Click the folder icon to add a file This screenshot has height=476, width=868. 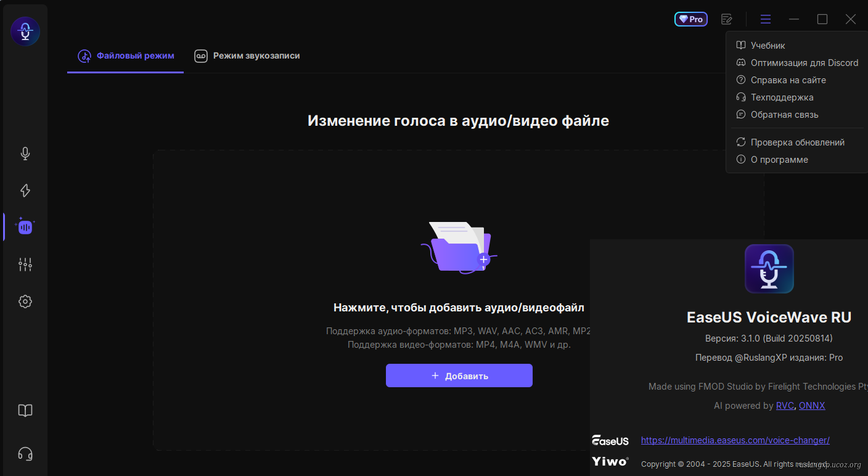coord(459,248)
